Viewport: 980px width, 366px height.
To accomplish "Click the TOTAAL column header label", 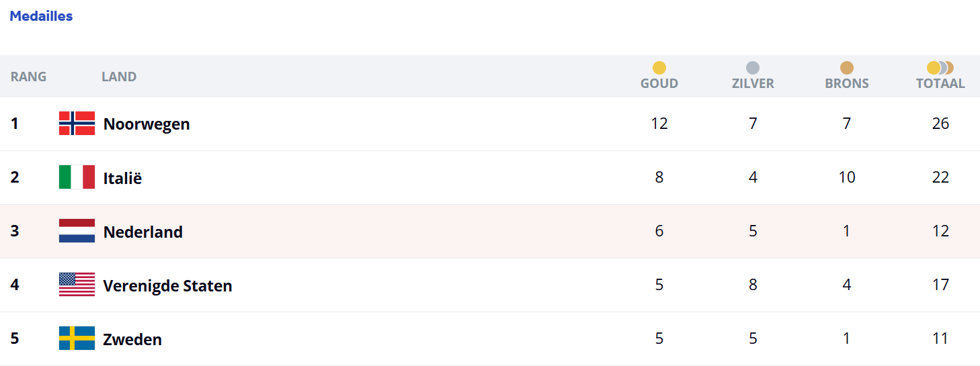I will point(940,84).
